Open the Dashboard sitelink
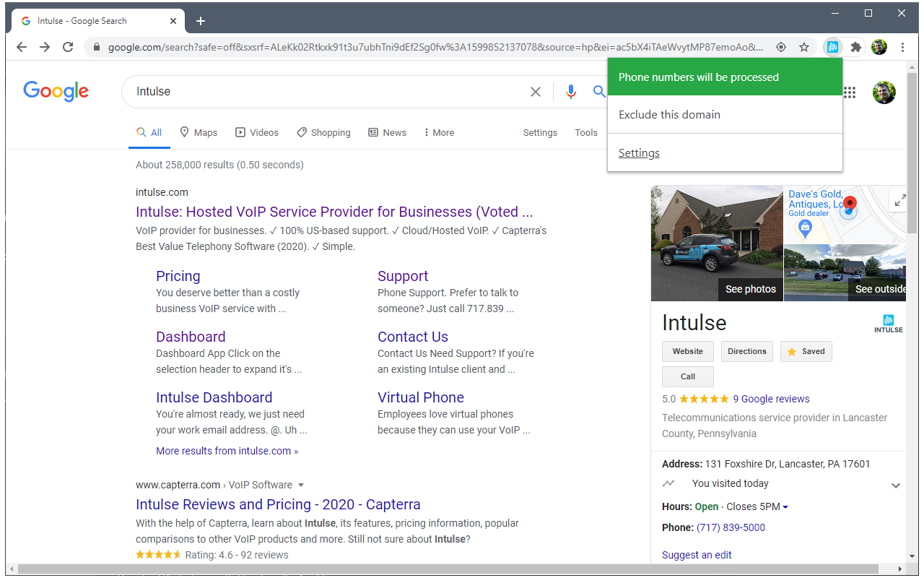This screenshot has height=578, width=924. (191, 337)
